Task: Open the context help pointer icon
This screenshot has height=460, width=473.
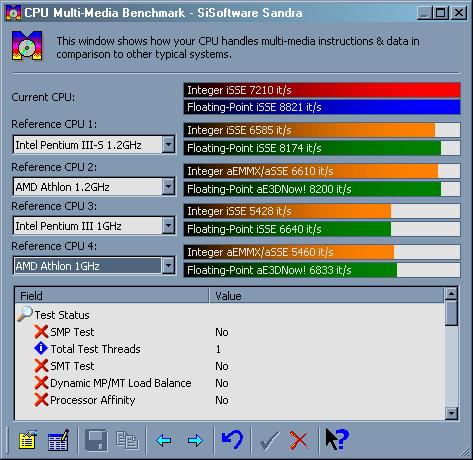Action: click(337, 439)
